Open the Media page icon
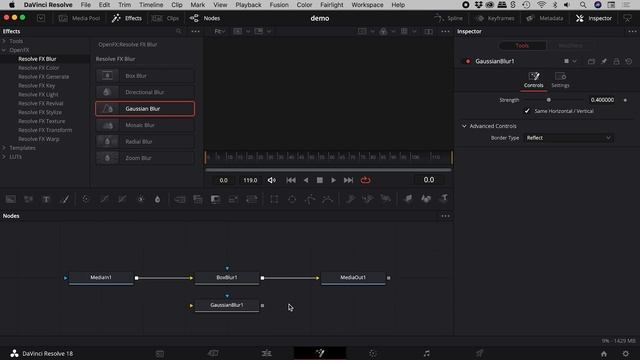This screenshot has height=360, width=640. (x=160, y=353)
